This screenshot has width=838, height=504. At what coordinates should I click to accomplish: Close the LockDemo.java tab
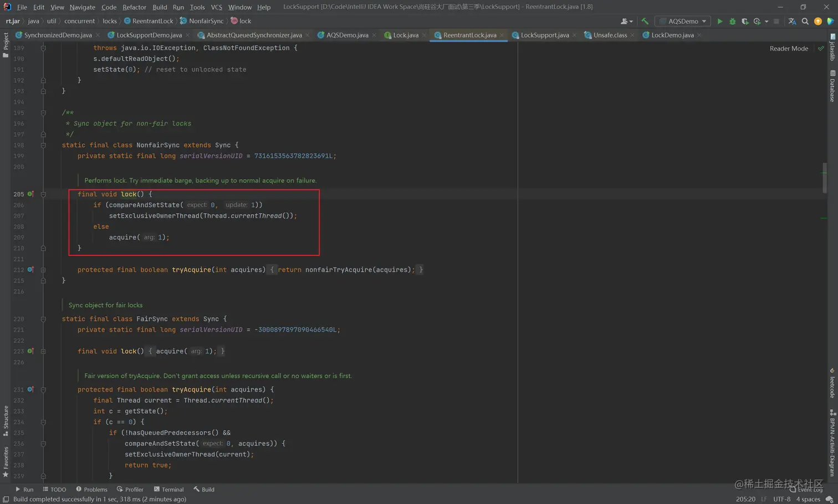(x=699, y=35)
